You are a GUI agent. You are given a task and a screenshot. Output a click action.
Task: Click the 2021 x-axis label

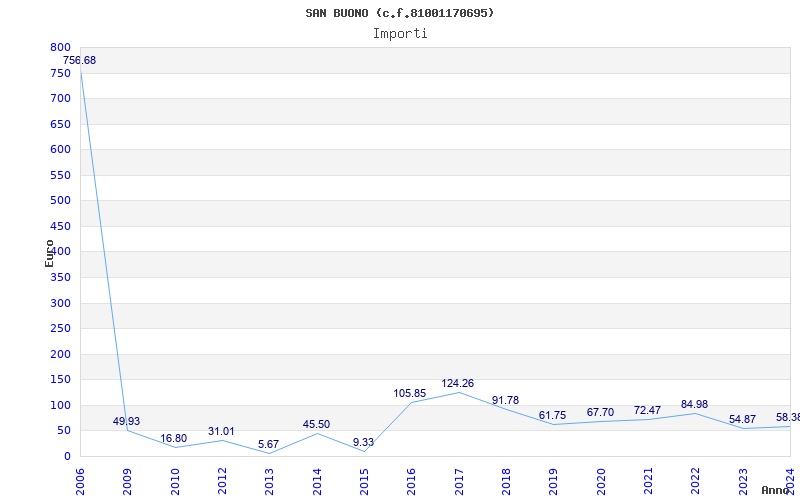(x=648, y=482)
